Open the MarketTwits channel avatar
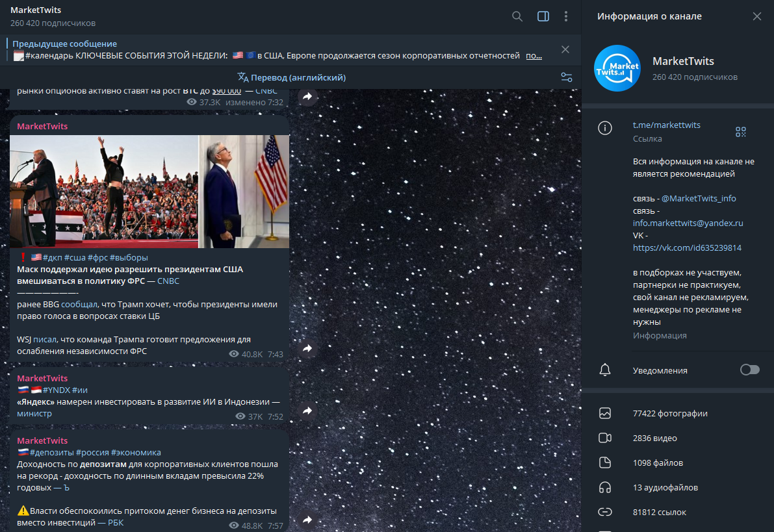The image size is (774, 532). [x=617, y=68]
